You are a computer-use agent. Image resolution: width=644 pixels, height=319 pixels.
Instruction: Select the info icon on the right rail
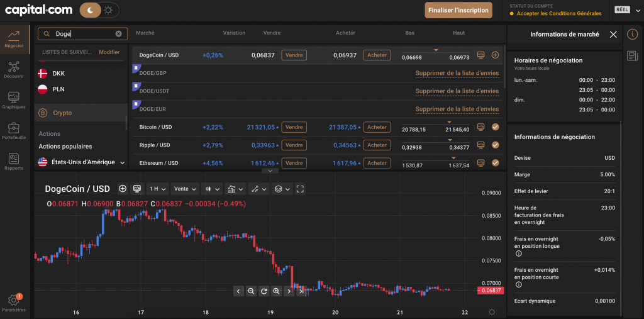[x=633, y=35]
